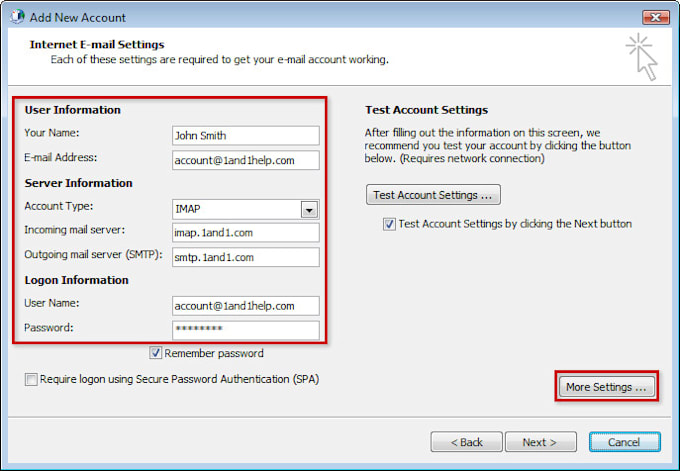Click the wizard cursor icon in the header

click(639, 56)
